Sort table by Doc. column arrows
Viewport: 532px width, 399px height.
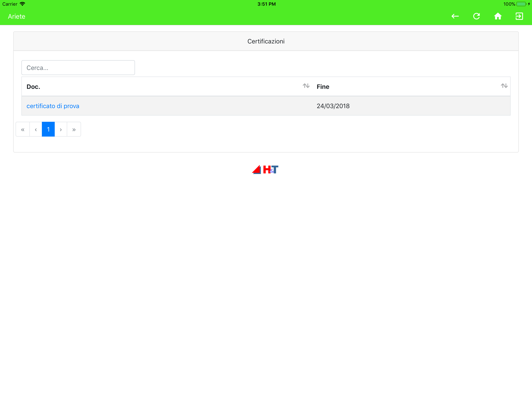coord(306,86)
